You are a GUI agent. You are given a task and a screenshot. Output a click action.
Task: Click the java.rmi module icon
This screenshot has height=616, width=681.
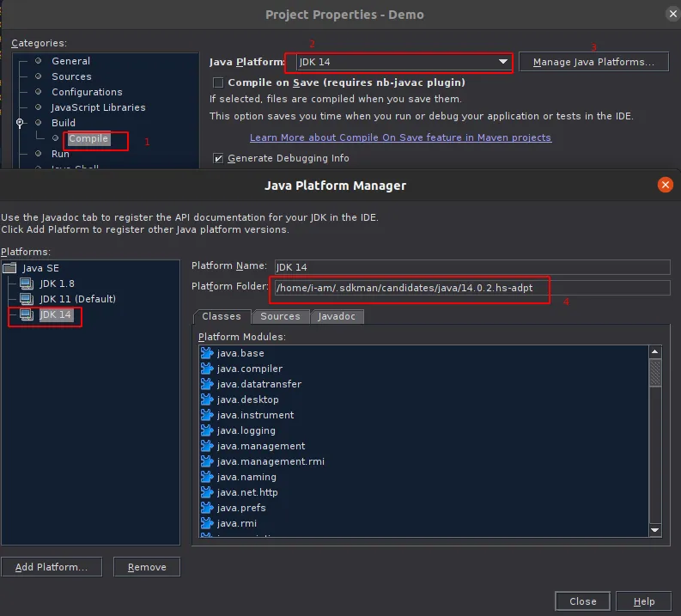(x=207, y=523)
